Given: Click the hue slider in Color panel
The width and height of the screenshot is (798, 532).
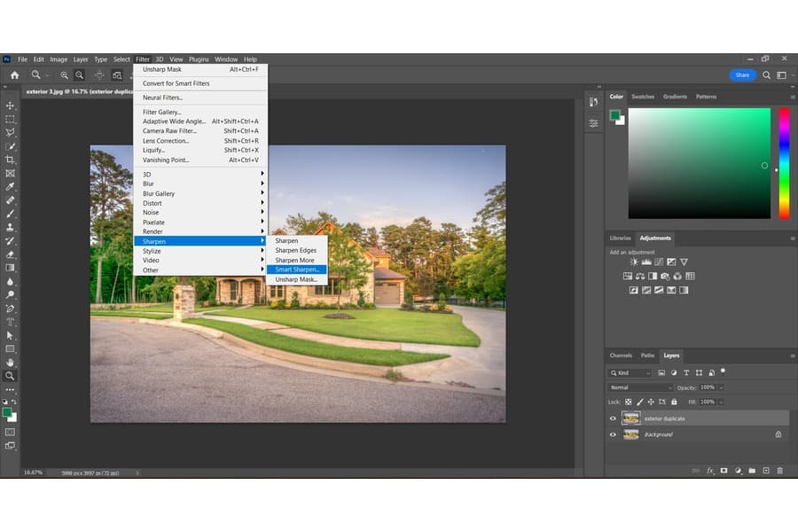Looking at the screenshot, I should [x=785, y=163].
